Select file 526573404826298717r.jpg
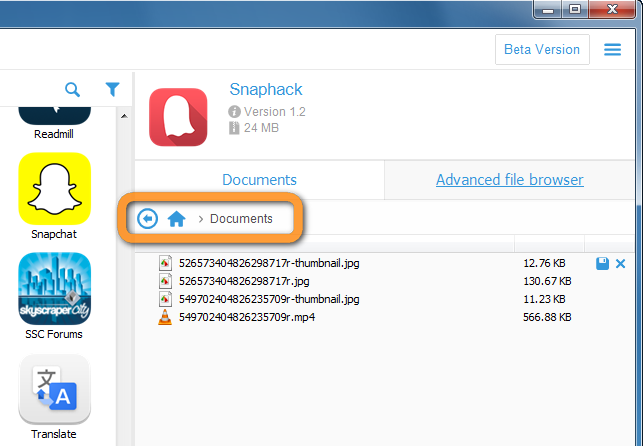643x446 pixels. point(244,281)
